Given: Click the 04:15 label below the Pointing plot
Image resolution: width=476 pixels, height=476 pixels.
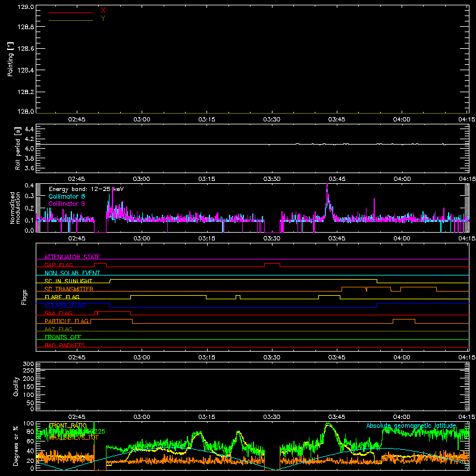Looking at the screenshot, I should point(466,120).
